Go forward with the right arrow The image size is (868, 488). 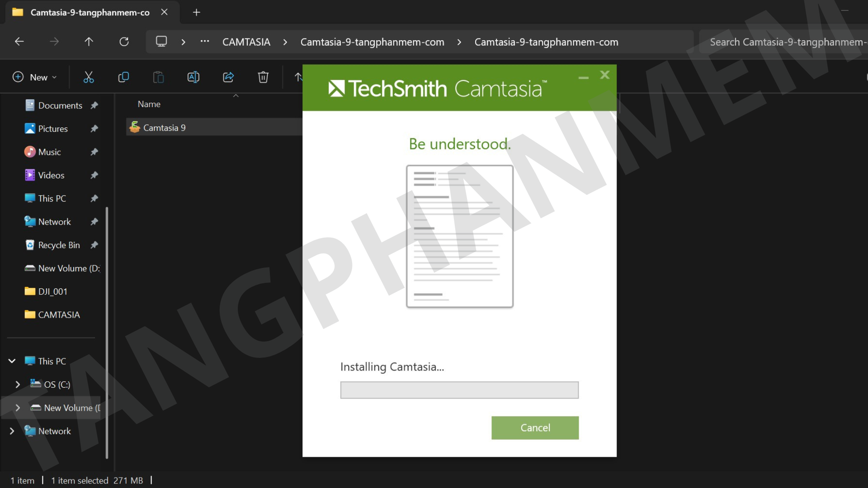point(54,42)
